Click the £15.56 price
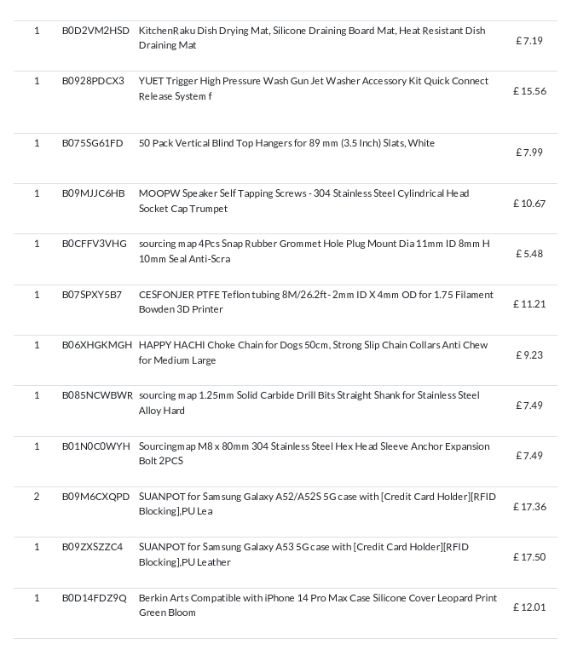Viewport: 566px width, 650px height. point(530,91)
